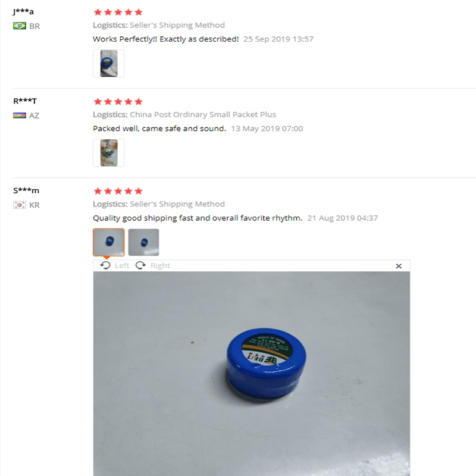This screenshot has height=476, width=476.
Task: Click the Azerbaijan flag icon
Action: 20,115
